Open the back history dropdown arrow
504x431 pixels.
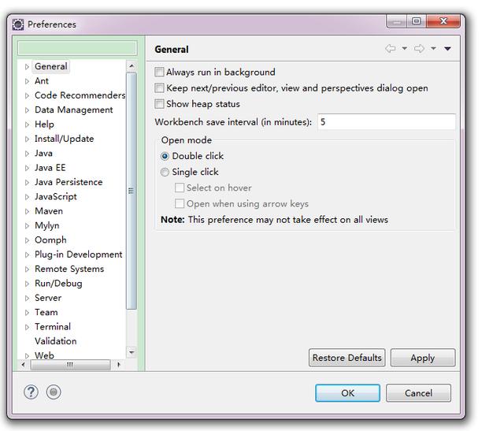click(405, 49)
